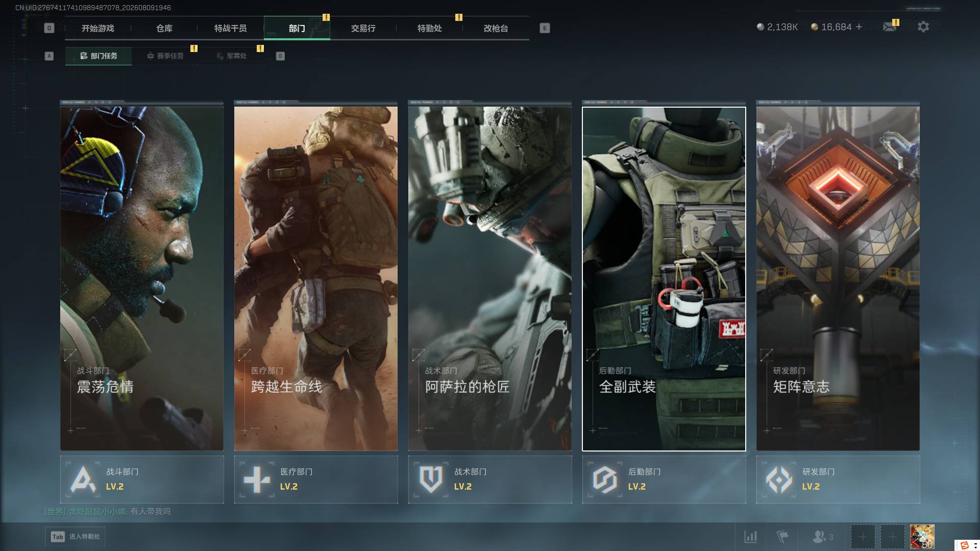The image size is (980, 551).
Task: Open the 特战干员 tab
Action: tap(231, 28)
